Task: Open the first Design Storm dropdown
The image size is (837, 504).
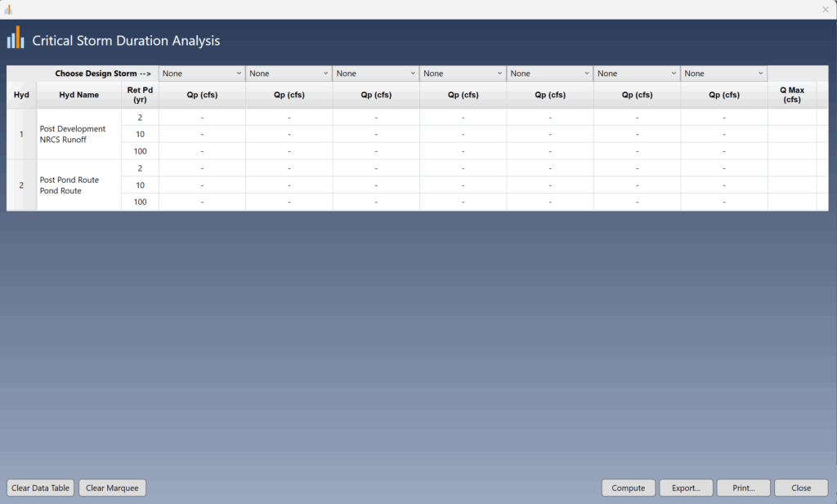Action: [x=201, y=73]
